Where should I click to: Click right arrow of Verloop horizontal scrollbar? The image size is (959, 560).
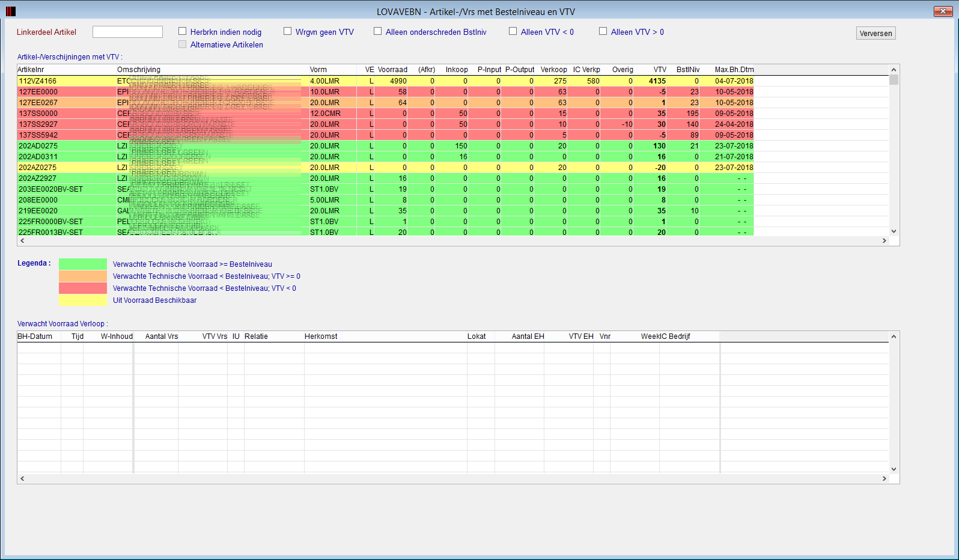coord(884,478)
